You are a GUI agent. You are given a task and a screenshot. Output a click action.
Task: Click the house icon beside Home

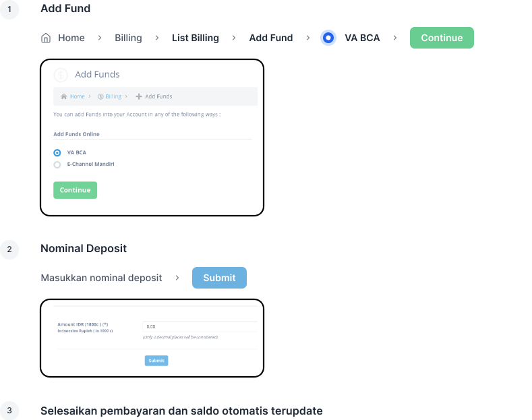(x=46, y=38)
